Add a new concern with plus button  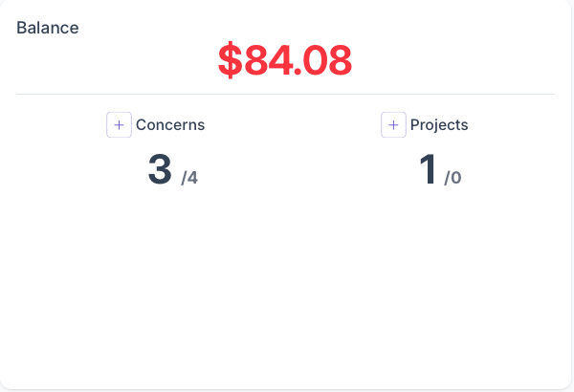[119, 125]
